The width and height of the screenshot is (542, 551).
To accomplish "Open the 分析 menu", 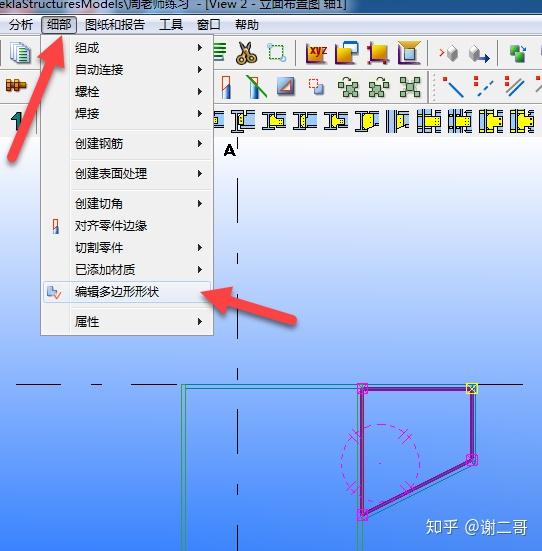I will pos(21,25).
